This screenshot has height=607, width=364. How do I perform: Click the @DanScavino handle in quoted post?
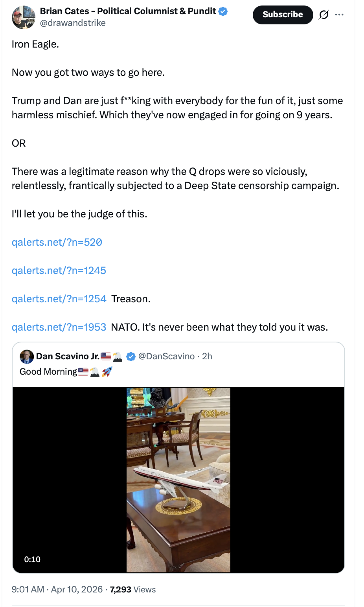pyautogui.click(x=167, y=356)
